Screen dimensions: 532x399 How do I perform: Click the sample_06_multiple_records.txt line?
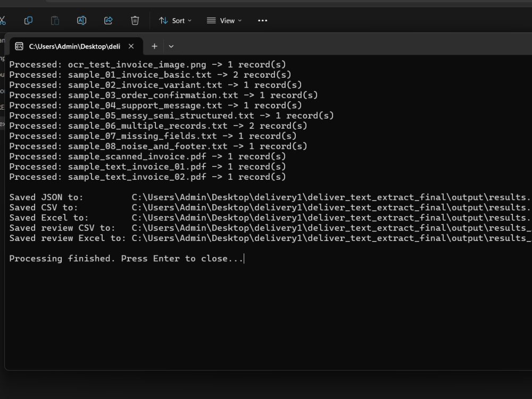(158, 126)
